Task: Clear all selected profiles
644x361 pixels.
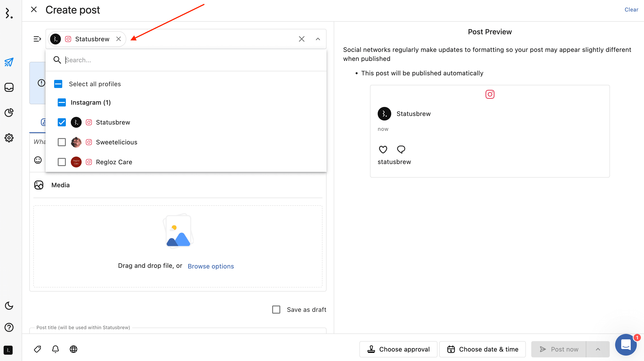Action: coord(301,39)
